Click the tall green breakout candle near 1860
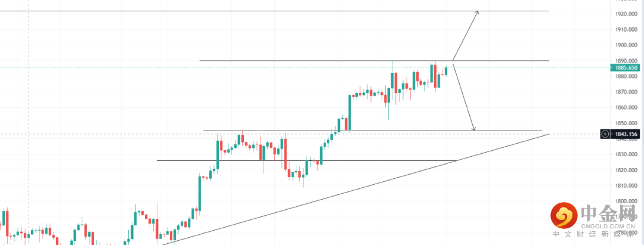 coord(349,111)
